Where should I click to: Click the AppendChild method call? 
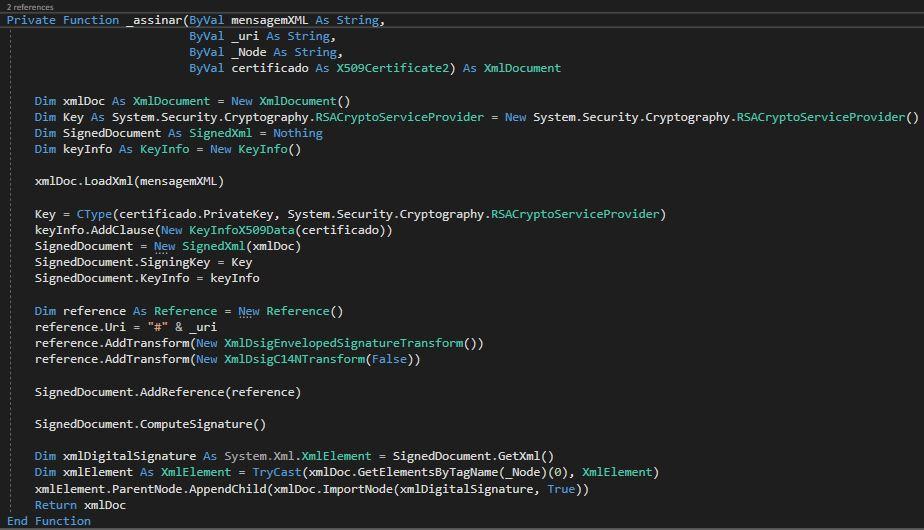tap(227, 489)
